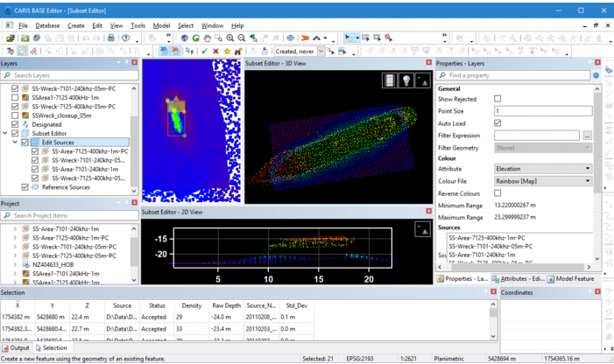Click the red X reject icon

click(215, 52)
